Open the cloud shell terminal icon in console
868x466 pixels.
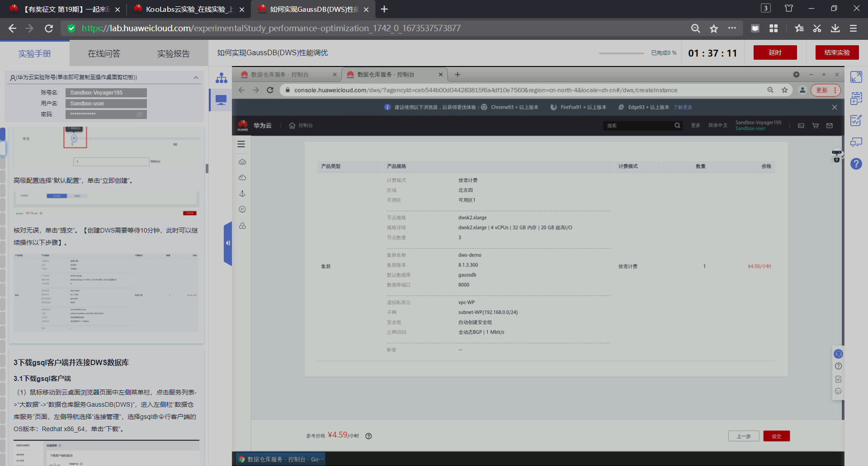801,125
